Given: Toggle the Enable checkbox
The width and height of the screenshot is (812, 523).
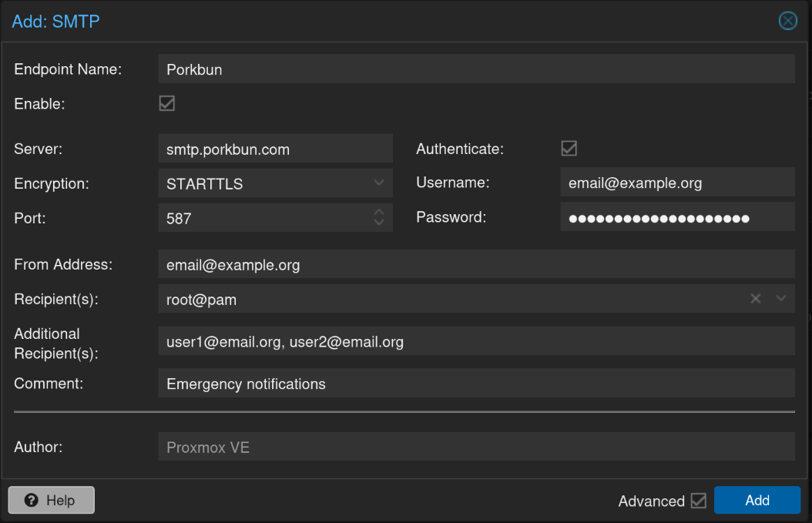Looking at the screenshot, I should pyautogui.click(x=166, y=103).
